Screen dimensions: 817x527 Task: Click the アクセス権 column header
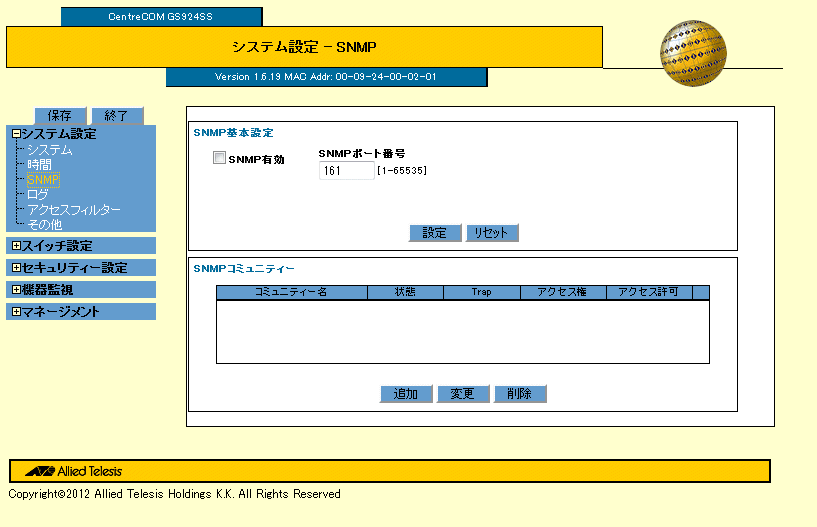(563, 292)
